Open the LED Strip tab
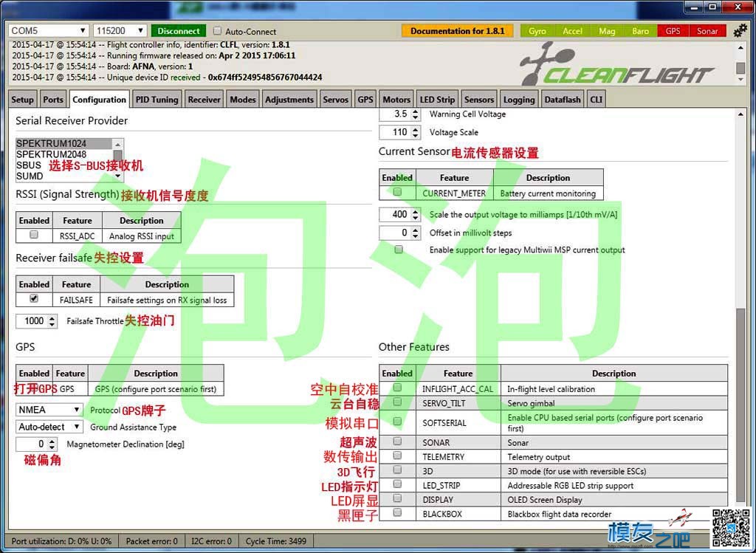756x553 pixels. (437, 100)
